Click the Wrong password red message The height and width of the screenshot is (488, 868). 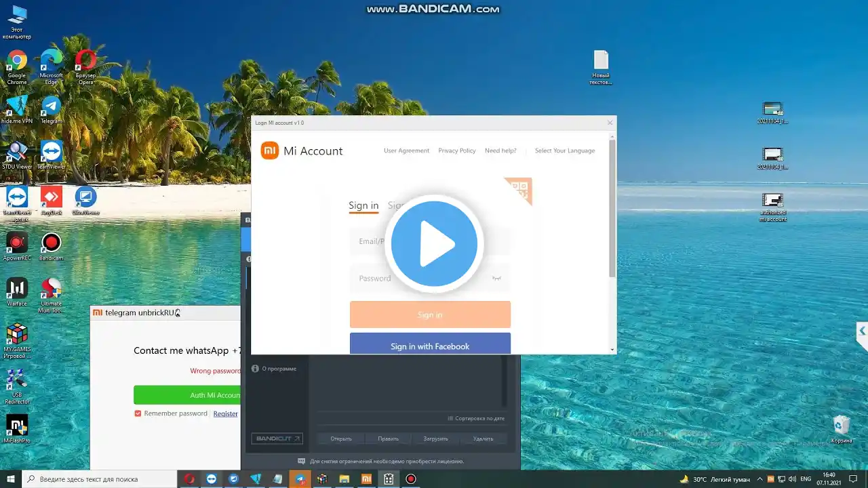click(215, 371)
